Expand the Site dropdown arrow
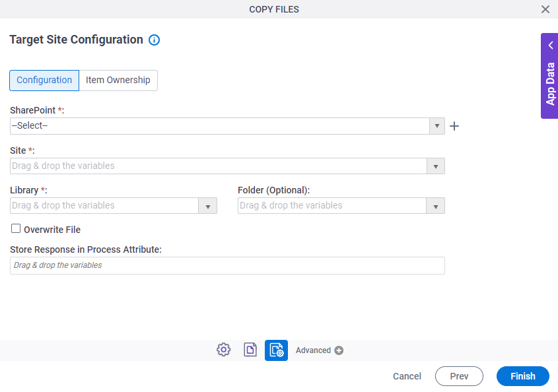This screenshot has height=392, width=558. coord(436,166)
